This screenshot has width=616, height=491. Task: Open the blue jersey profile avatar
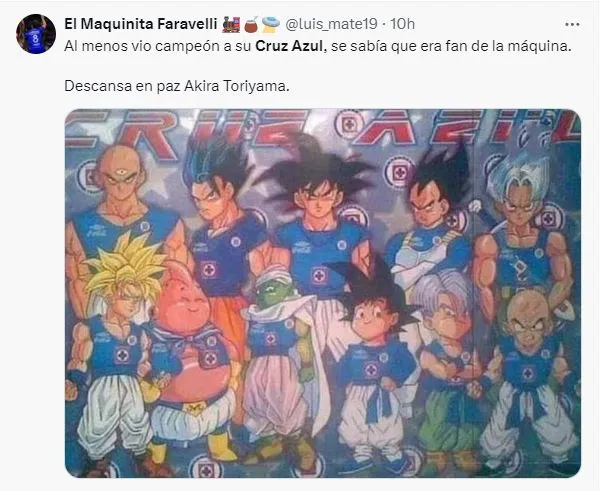point(36,34)
